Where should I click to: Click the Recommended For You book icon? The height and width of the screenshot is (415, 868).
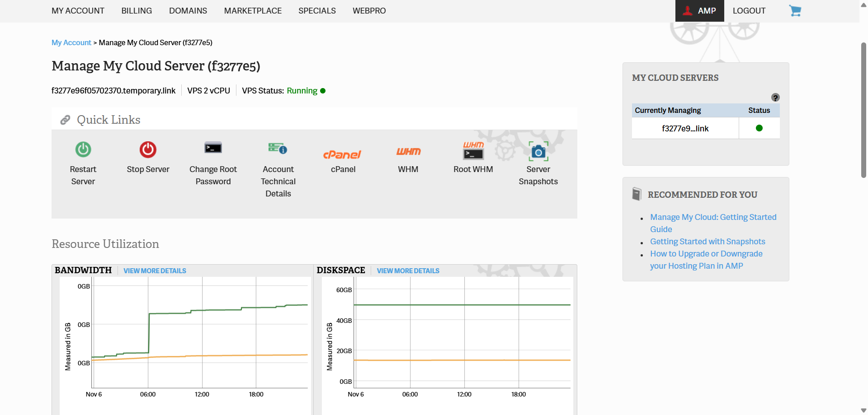637,194
